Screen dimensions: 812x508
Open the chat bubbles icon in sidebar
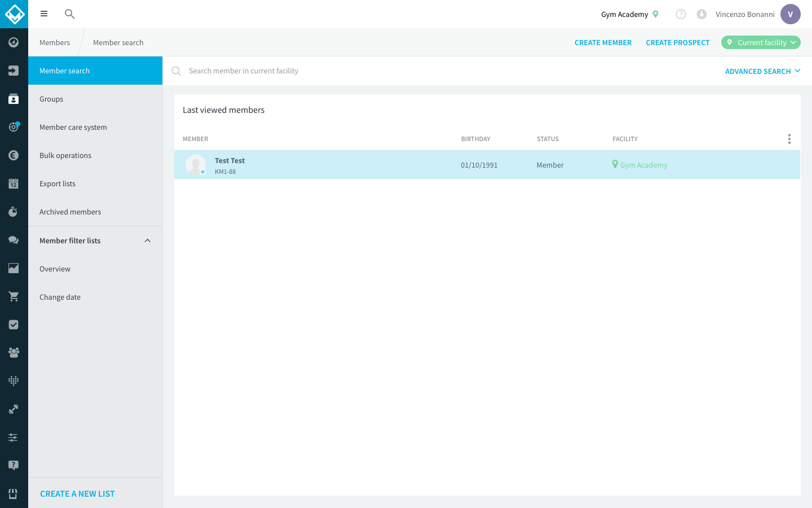[14, 240]
